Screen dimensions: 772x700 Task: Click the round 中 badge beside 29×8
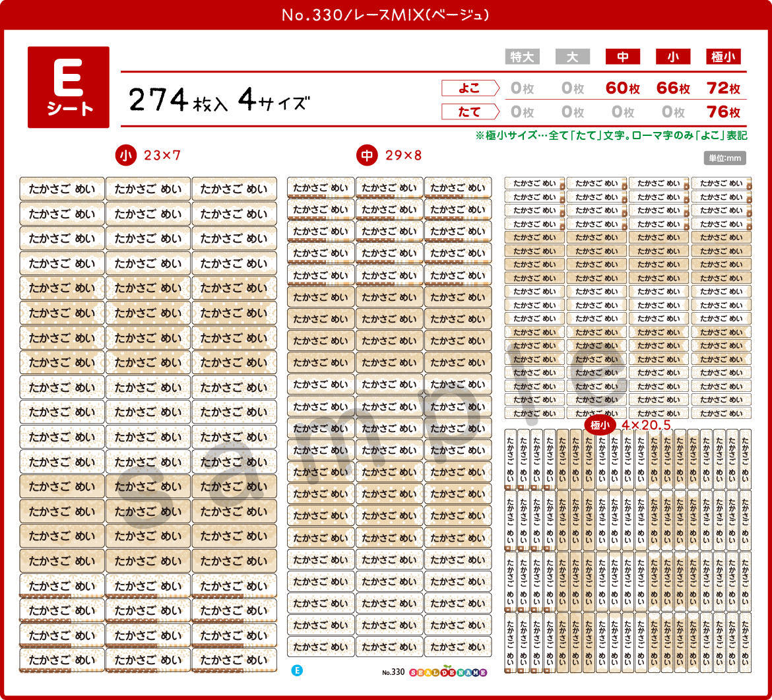click(367, 156)
